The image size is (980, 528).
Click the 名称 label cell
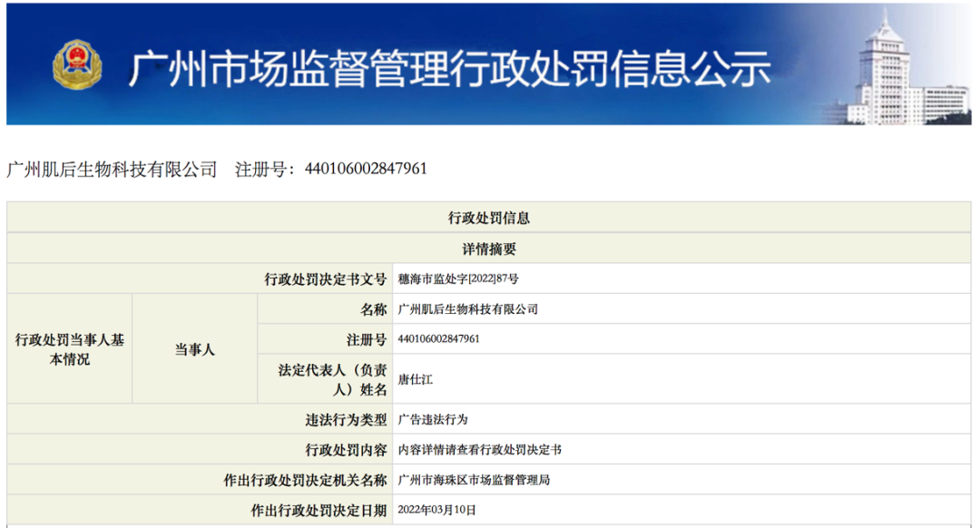[x=373, y=309]
